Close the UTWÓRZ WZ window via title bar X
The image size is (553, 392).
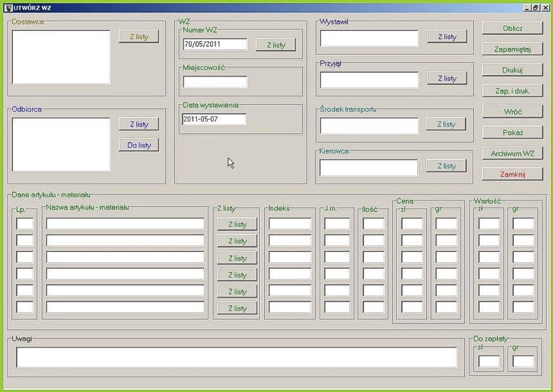(x=545, y=8)
